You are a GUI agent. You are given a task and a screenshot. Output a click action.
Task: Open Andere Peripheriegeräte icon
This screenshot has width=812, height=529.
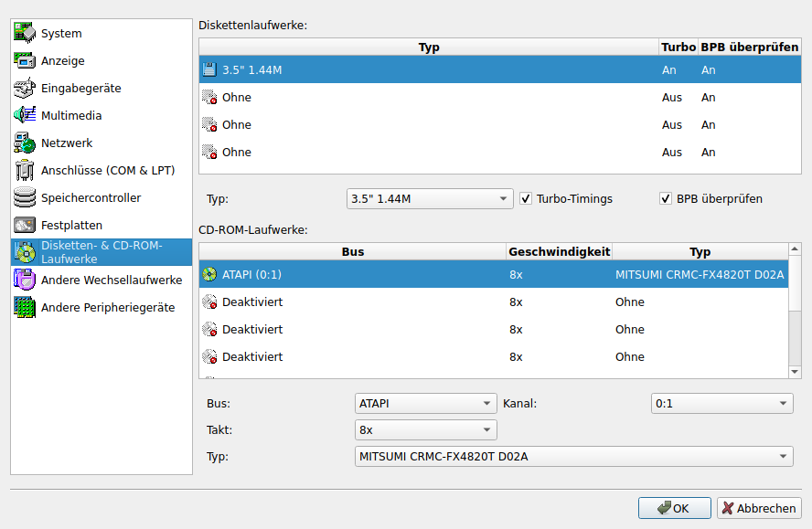pos(25,308)
